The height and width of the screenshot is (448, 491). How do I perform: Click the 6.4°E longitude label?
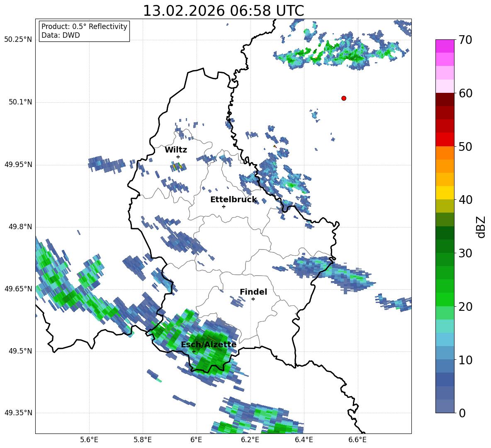coord(304,440)
